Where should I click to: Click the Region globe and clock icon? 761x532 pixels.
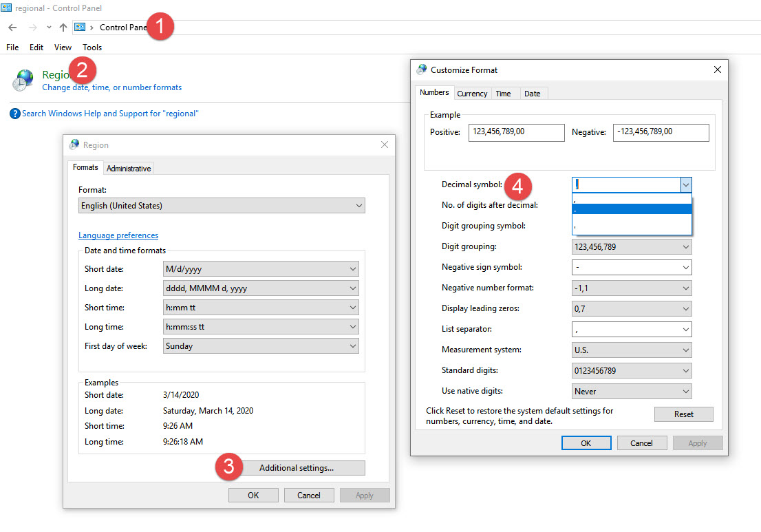click(x=23, y=80)
